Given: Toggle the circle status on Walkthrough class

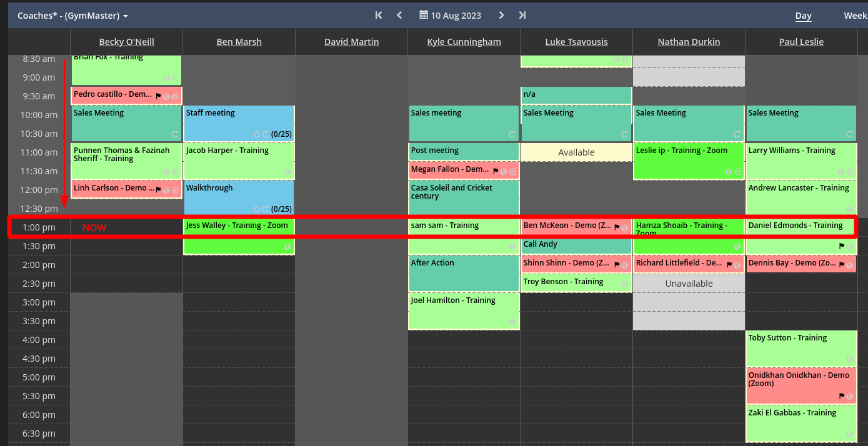Looking at the screenshot, I should click(x=257, y=209).
